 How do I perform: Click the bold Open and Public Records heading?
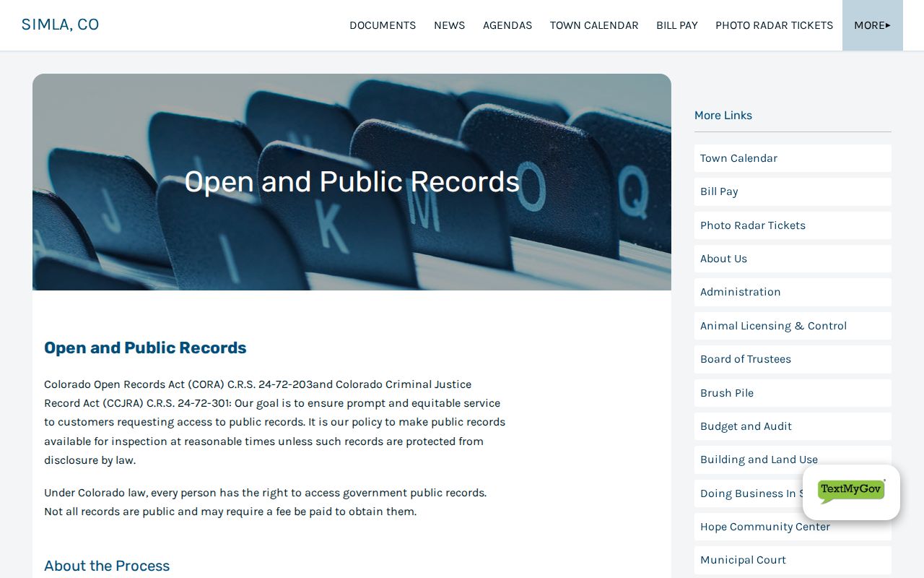coord(145,348)
